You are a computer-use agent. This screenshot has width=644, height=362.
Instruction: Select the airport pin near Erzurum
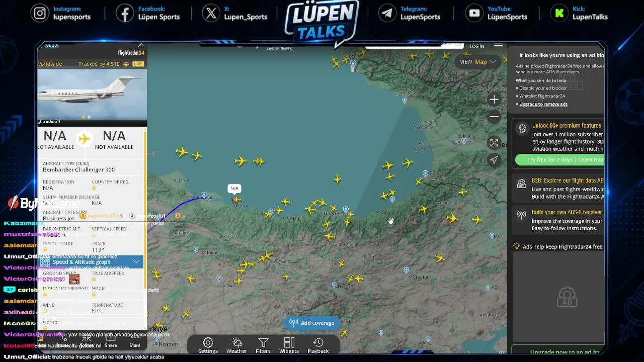click(407, 270)
